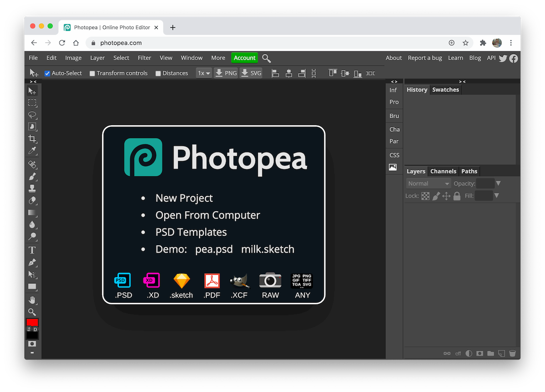Select the Type text tool
Screen dimensions: 545x392
(x=32, y=250)
